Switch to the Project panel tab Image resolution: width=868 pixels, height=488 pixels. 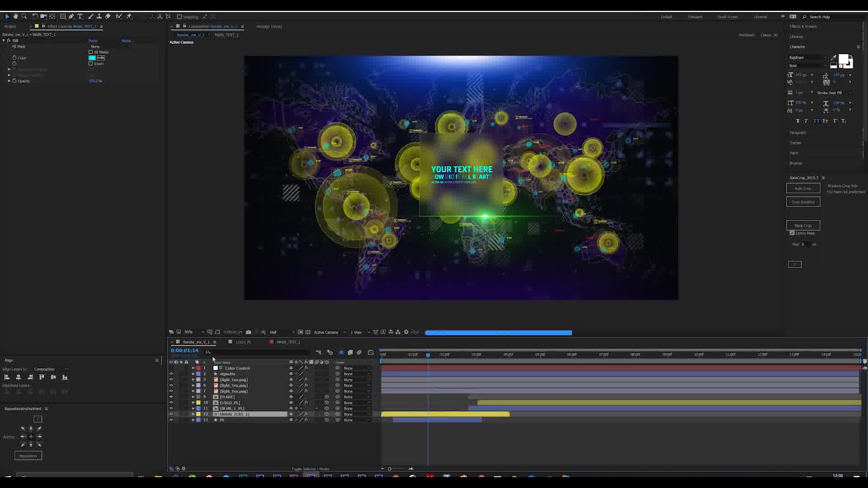point(10,27)
